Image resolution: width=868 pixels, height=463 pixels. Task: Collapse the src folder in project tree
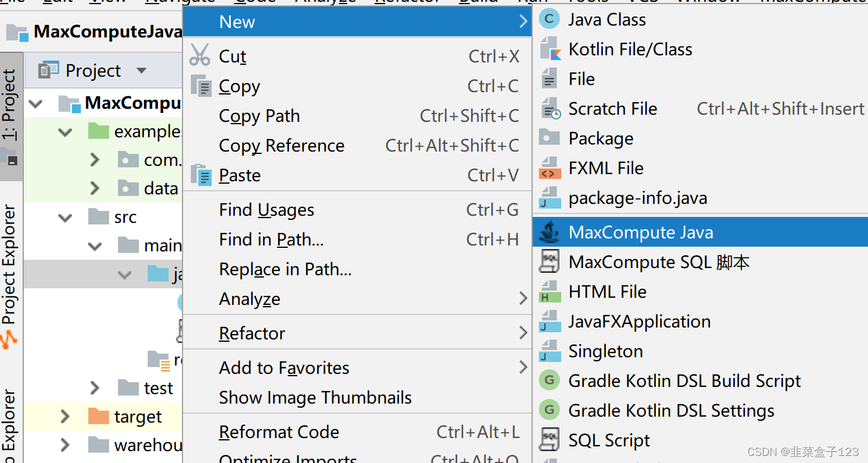(65, 218)
